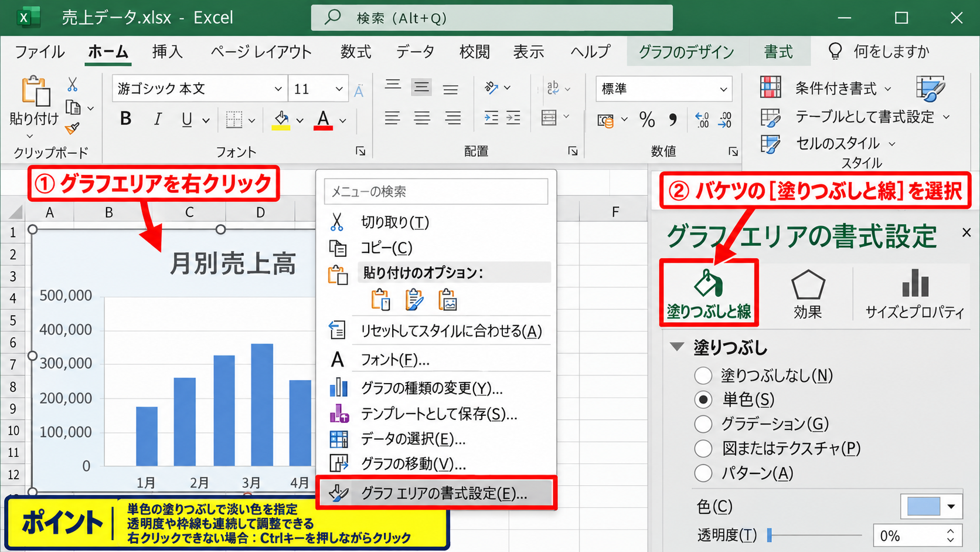Open the fill color (色) swatch picker
Viewport: 980px width, 552px height.
tap(931, 506)
